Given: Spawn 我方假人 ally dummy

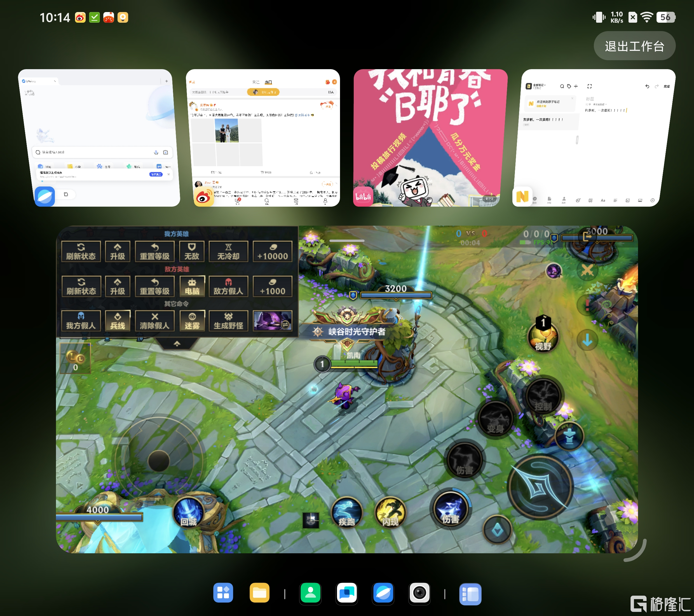Looking at the screenshot, I should click(81, 321).
